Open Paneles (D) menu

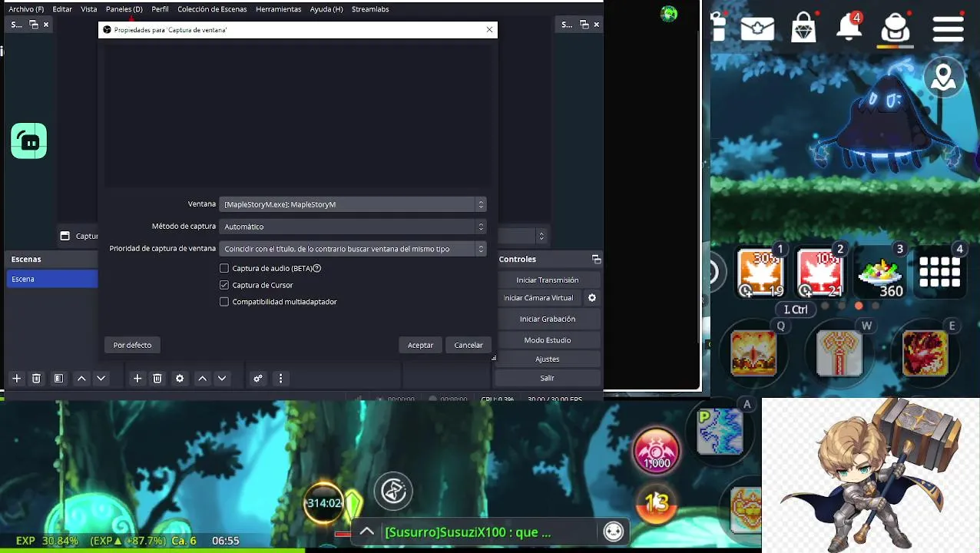tap(124, 9)
